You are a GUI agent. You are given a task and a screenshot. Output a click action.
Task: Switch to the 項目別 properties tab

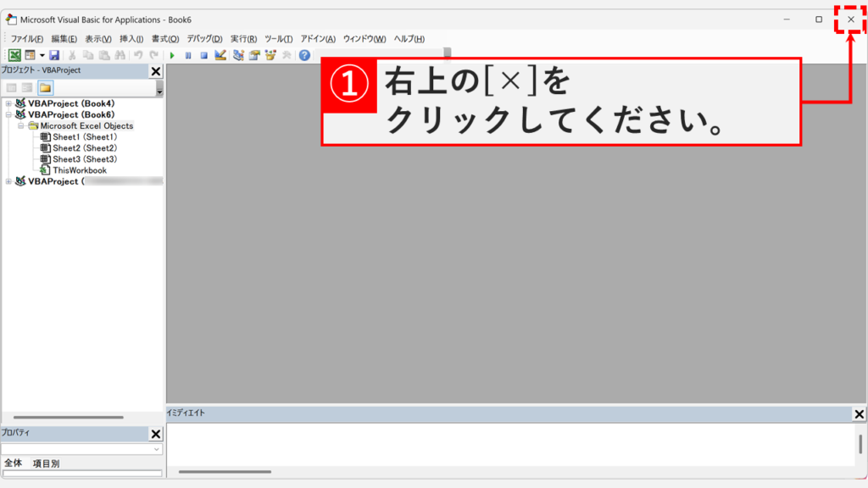(46, 463)
